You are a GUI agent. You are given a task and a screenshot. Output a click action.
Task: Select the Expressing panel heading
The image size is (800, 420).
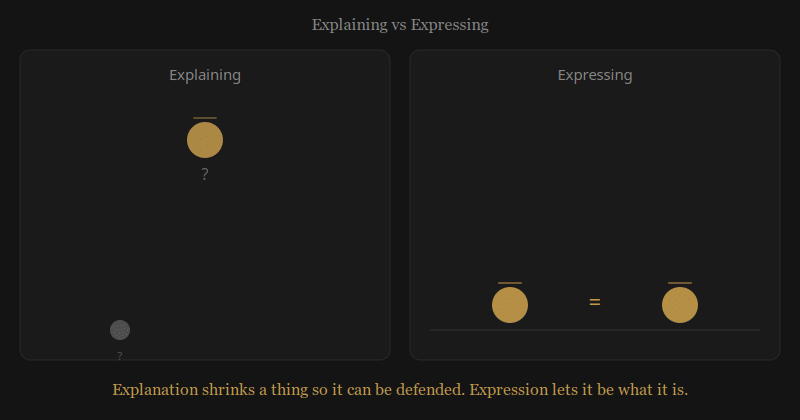[595, 75]
